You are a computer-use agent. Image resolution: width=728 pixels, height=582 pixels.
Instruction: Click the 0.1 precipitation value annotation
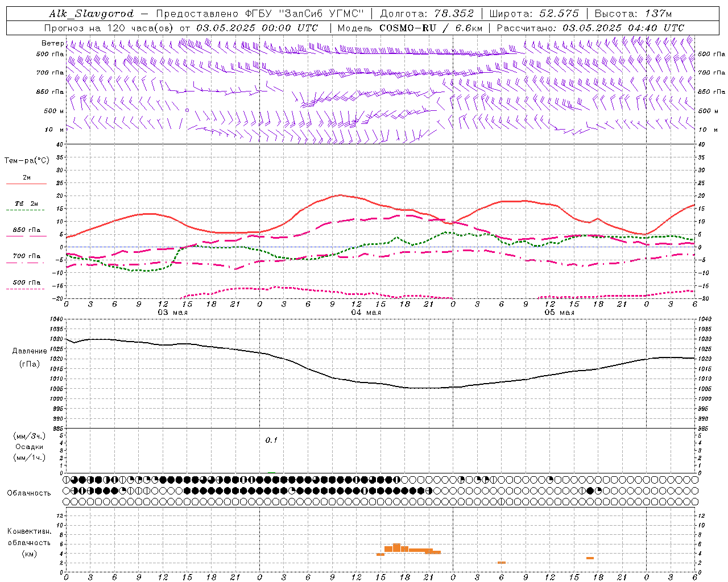[271, 440]
